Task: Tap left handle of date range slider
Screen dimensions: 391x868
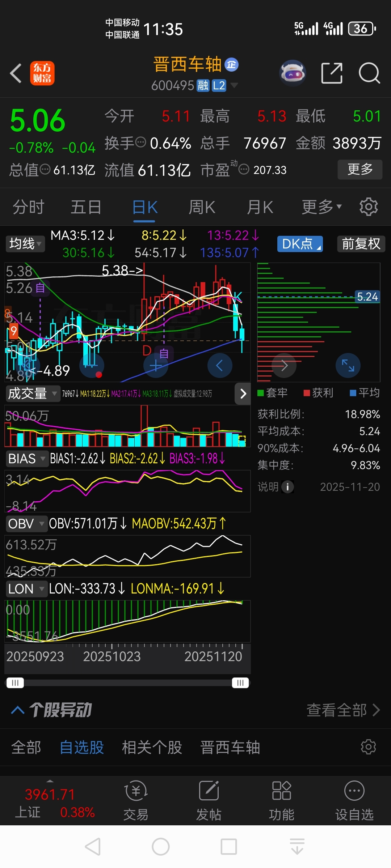Action: tap(15, 683)
